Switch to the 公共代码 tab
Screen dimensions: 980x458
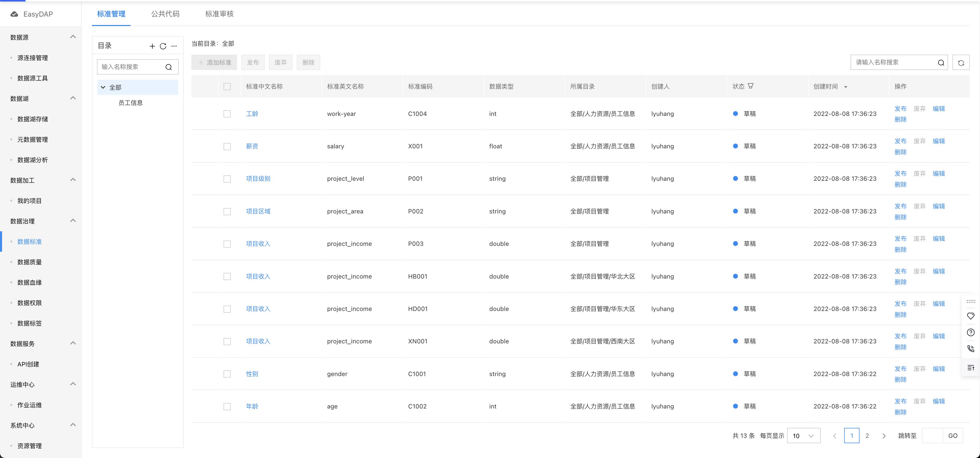click(165, 14)
